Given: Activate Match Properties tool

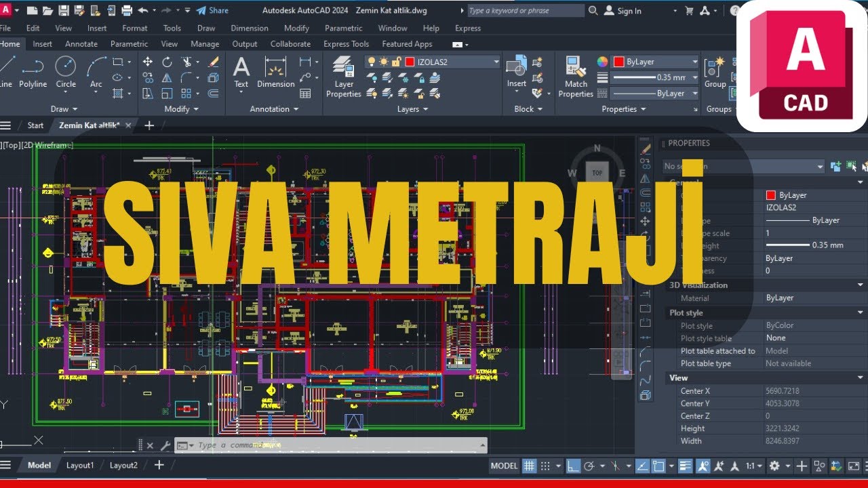Looking at the screenshot, I should coord(576,77).
